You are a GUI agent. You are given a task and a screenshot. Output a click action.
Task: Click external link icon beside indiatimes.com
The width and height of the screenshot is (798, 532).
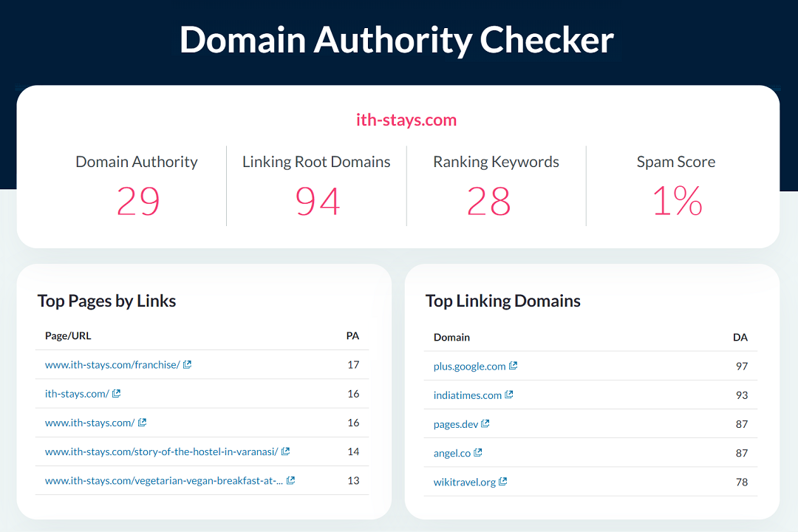[x=509, y=395]
